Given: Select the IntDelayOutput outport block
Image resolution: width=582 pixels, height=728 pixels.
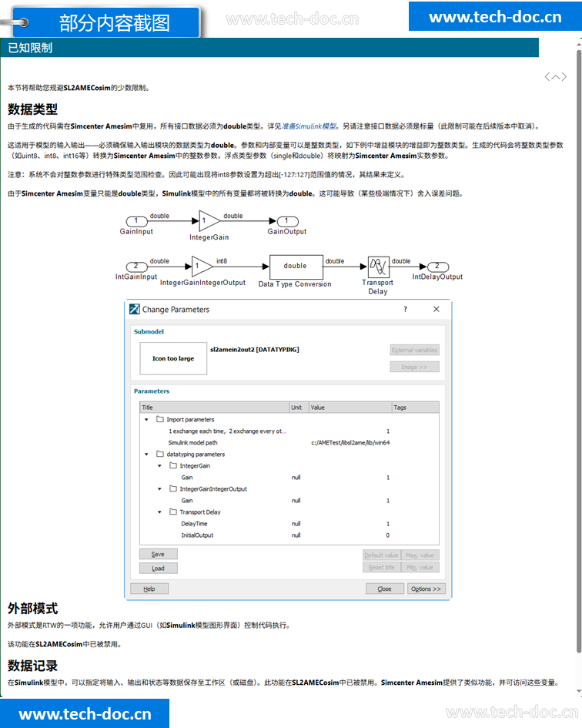Looking at the screenshot, I should (x=438, y=267).
